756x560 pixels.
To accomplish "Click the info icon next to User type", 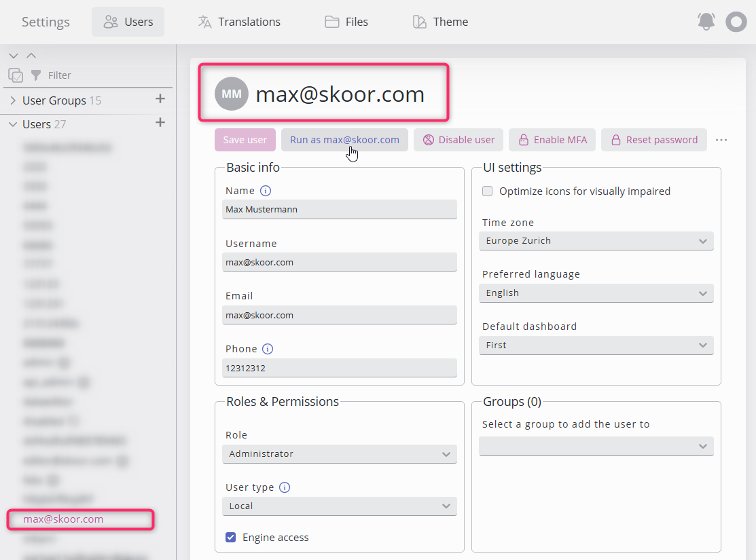I will point(285,487).
